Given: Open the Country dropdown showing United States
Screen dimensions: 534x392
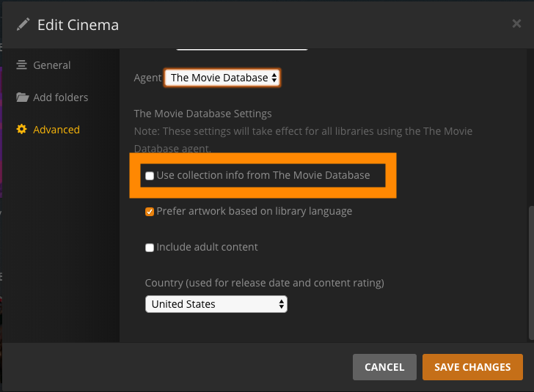Looking at the screenshot, I should coord(216,304).
